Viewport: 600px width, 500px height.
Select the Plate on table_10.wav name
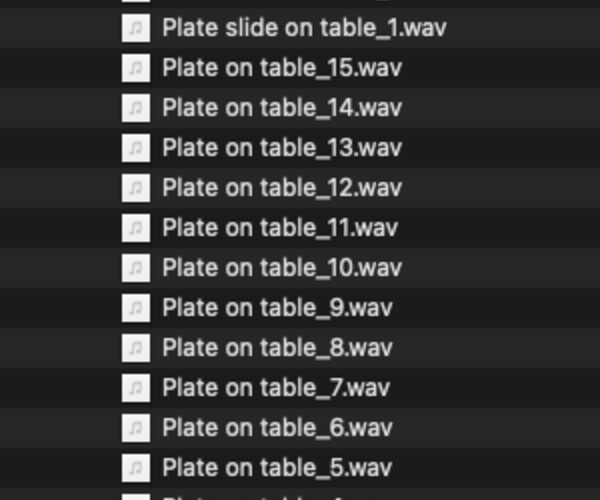(281, 268)
